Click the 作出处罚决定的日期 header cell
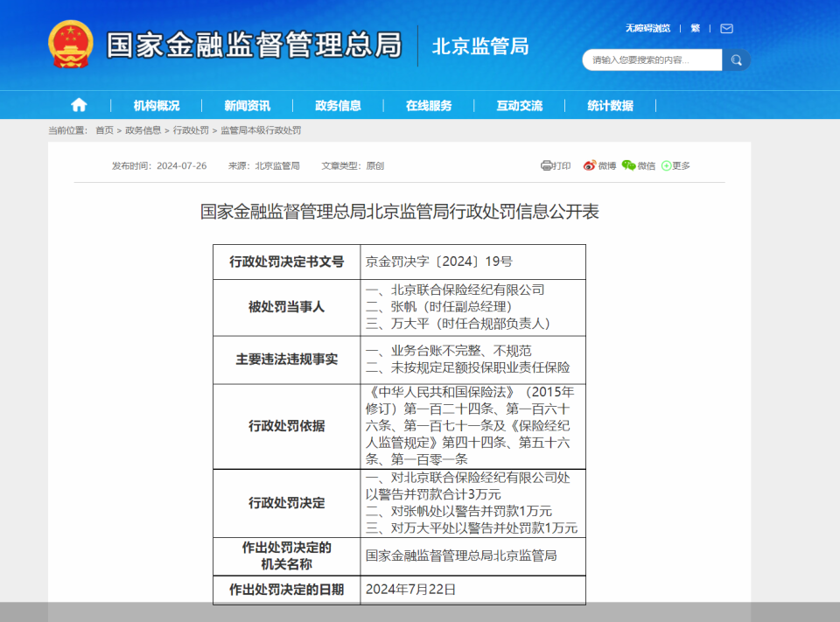 click(x=287, y=590)
